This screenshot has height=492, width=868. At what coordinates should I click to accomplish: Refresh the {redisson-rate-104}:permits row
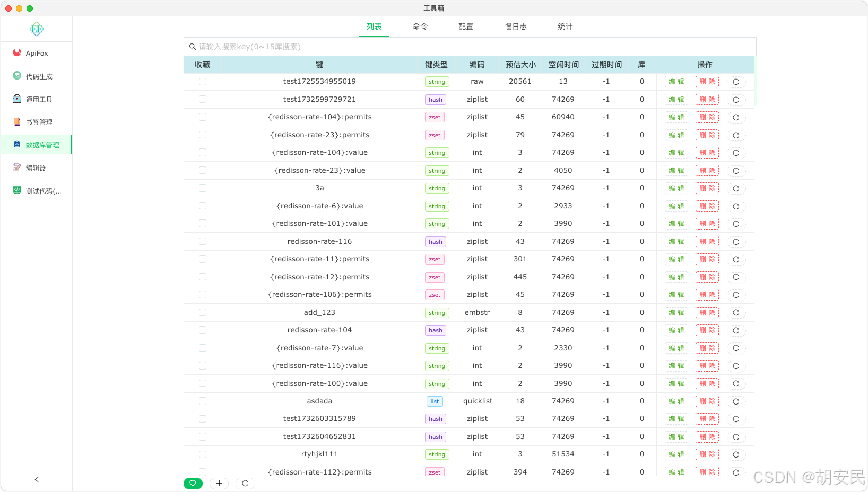pos(736,117)
